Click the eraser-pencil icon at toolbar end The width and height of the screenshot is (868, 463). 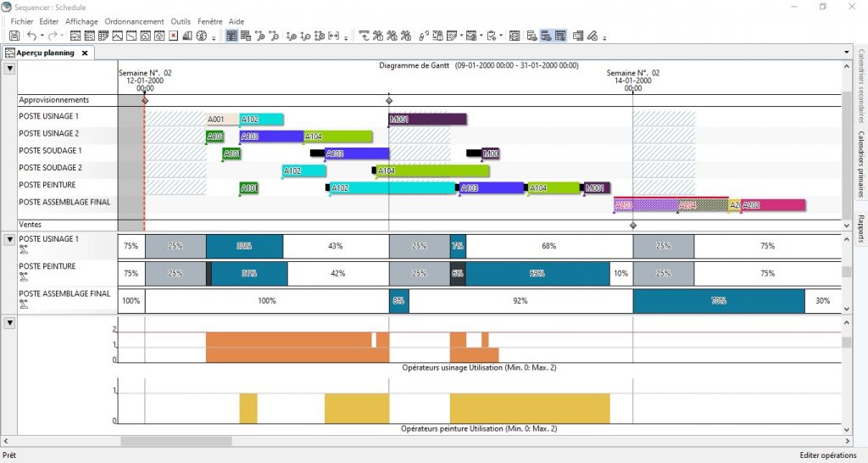coord(593,36)
